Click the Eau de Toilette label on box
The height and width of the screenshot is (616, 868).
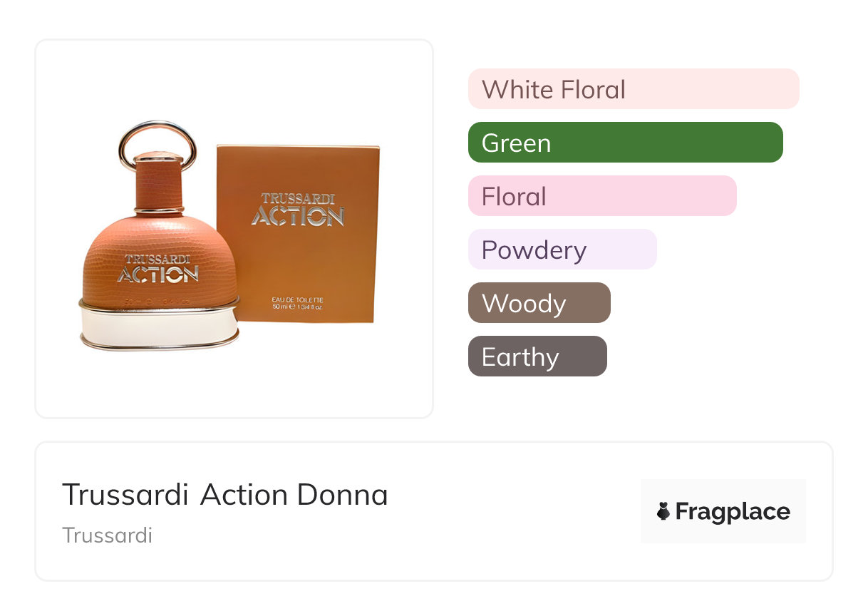coord(298,299)
